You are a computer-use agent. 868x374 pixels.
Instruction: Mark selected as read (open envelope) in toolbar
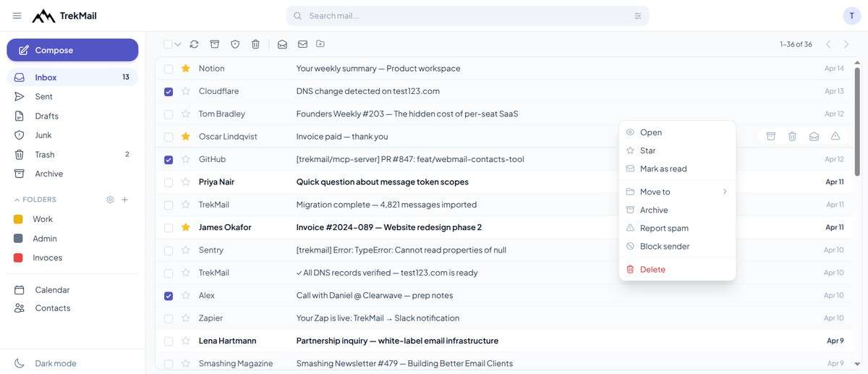click(x=282, y=44)
